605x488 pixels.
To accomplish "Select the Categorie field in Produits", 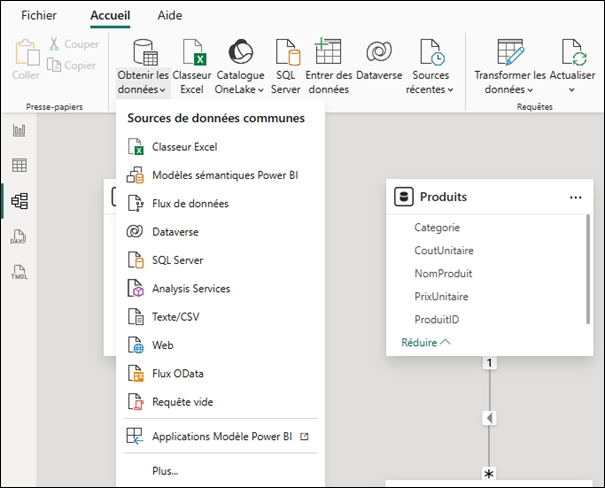I will [x=437, y=228].
